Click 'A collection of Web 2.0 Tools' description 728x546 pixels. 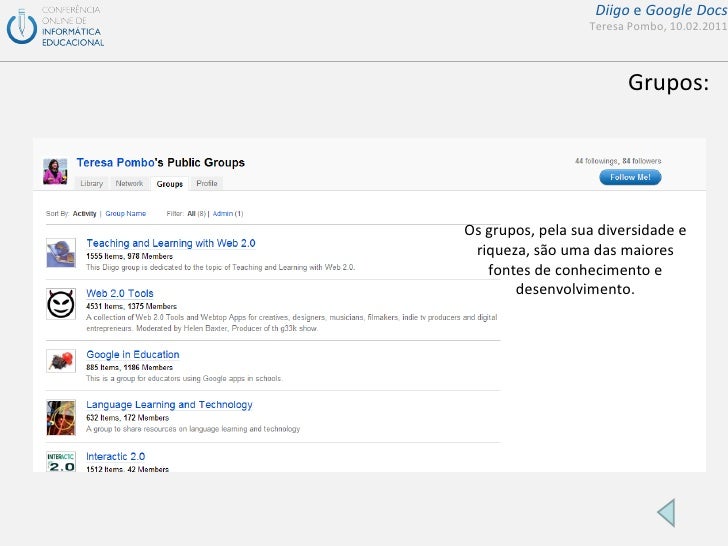(292, 323)
